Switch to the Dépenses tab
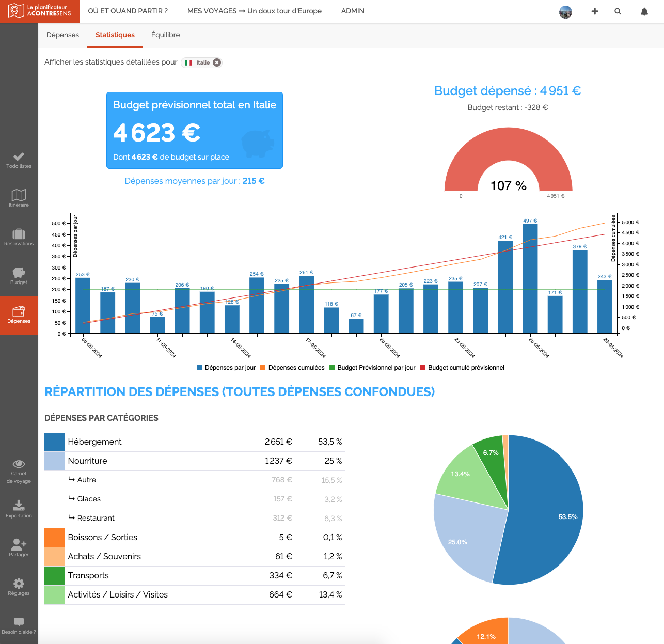 pyautogui.click(x=62, y=35)
